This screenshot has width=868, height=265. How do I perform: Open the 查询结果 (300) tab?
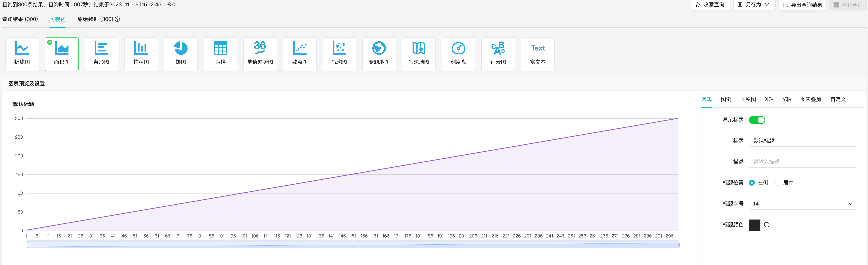(x=20, y=19)
